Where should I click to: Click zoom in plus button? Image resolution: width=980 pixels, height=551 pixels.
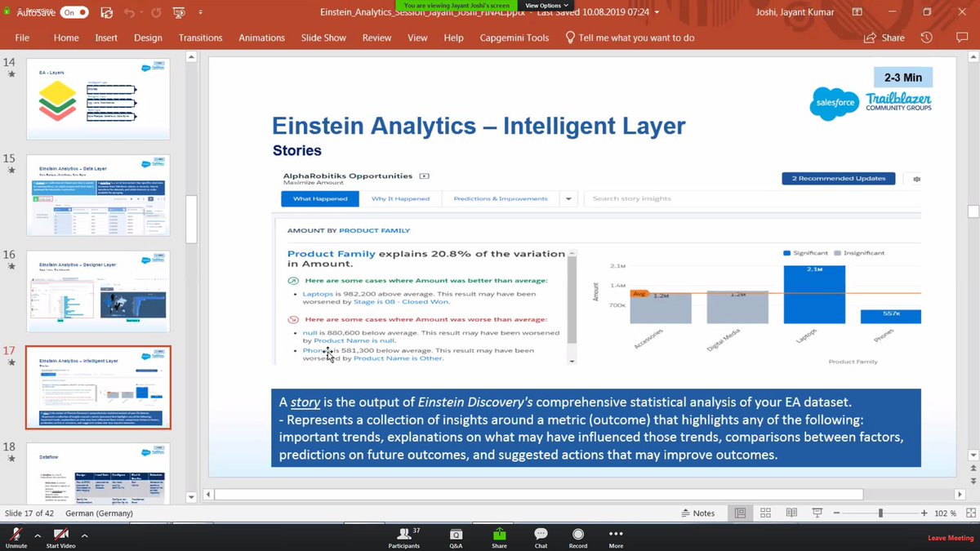924,513
